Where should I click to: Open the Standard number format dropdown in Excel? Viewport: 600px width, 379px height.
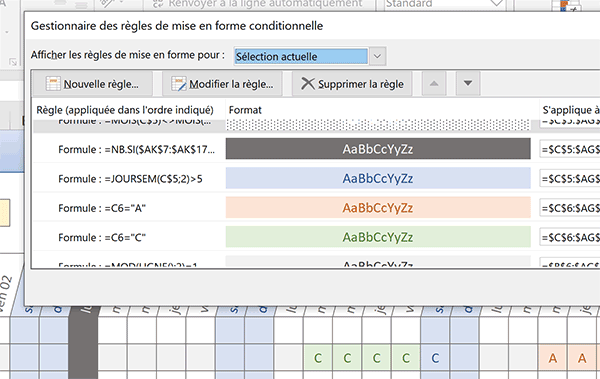[496, 4]
